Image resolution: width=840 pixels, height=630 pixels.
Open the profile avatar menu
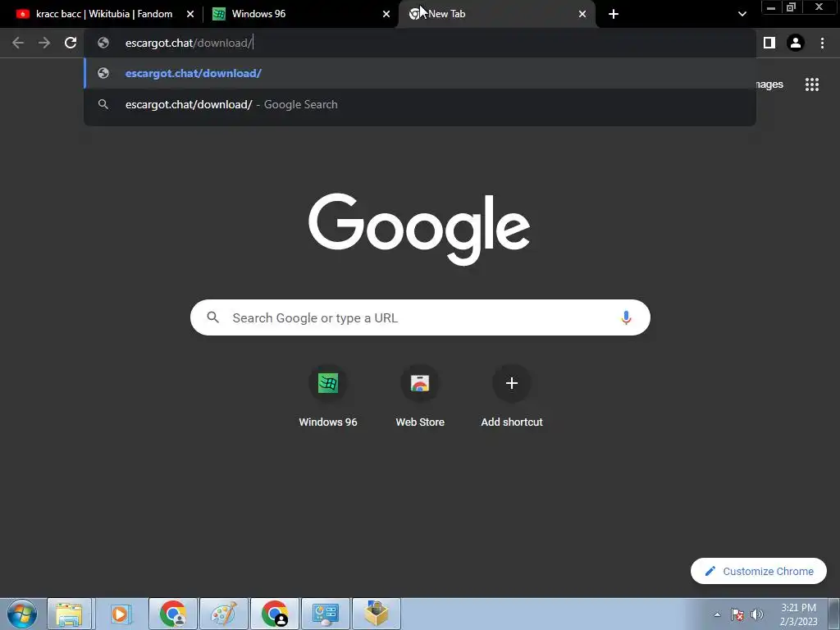(796, 43)
